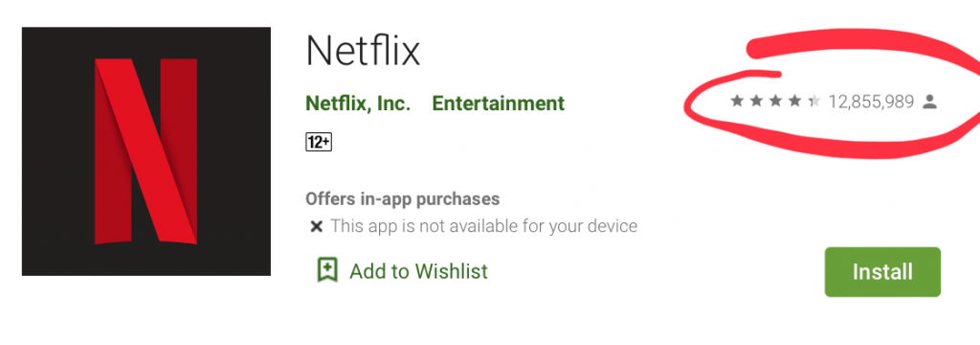
Task: Click the wishlist bookmark plus icon
Action: click(x=327, y=270)
